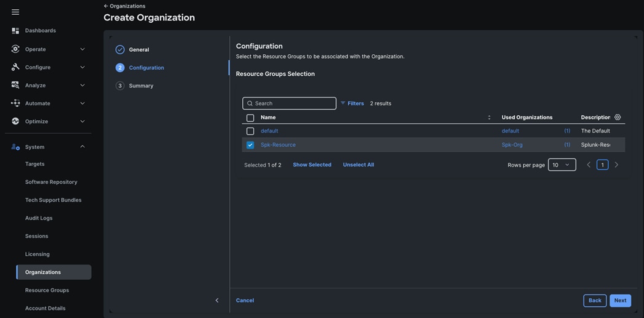Select Organizations in the sidebar

point(54,272)
